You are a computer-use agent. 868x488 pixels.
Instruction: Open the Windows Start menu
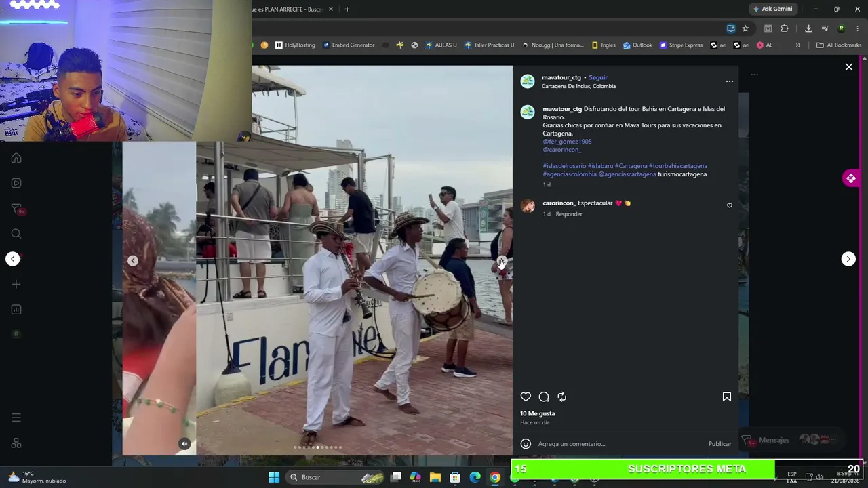pyautogui.click(x=274, y=477)
